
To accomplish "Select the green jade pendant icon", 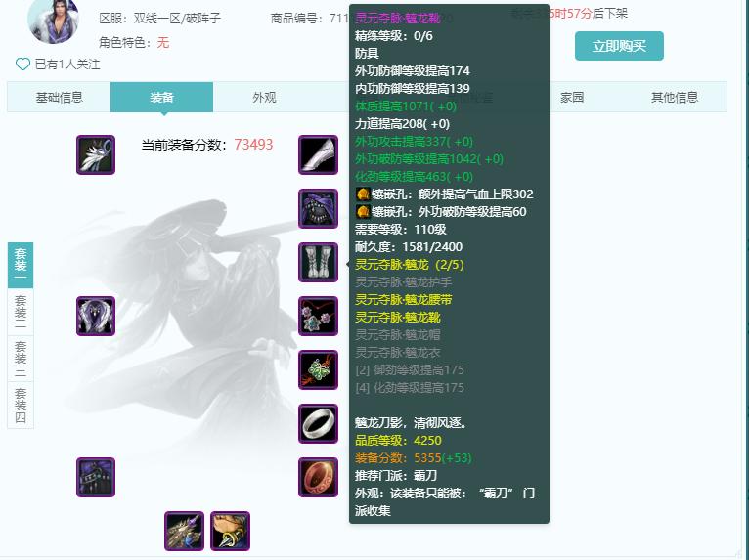I will click(318, 370).
